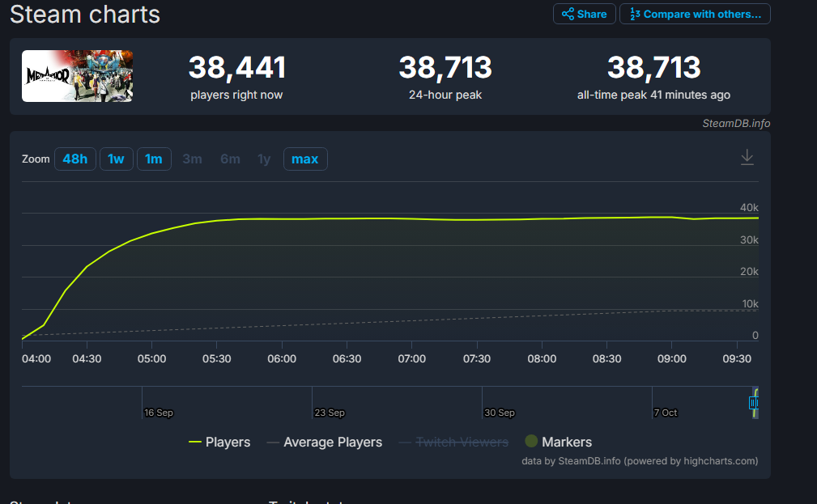Click the 40k y-axis label

tap(749, 207)
